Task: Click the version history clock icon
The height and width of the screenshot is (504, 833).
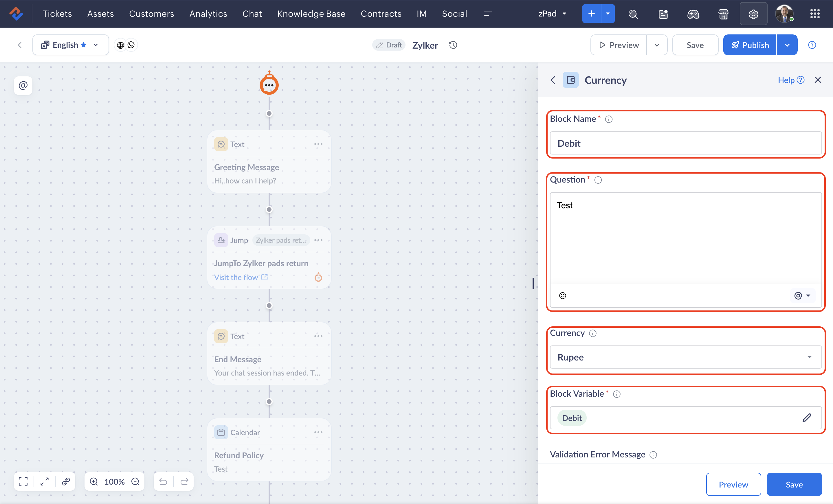Action: click(x=453, y=45)
